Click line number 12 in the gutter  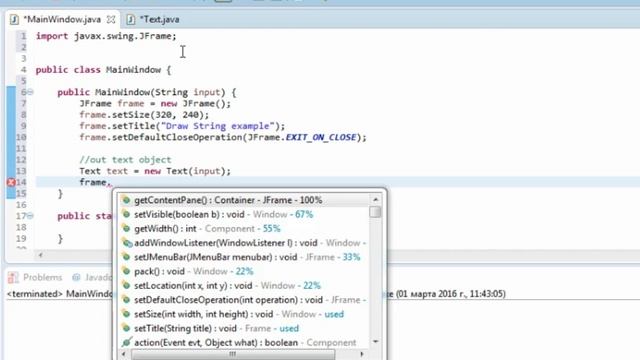pos(21,160)
